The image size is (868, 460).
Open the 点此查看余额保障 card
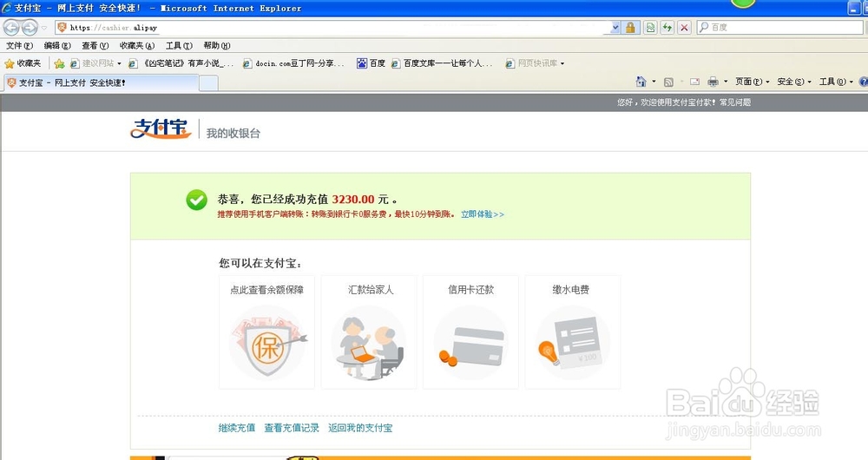pyautogui.click(x=266, y=332)
